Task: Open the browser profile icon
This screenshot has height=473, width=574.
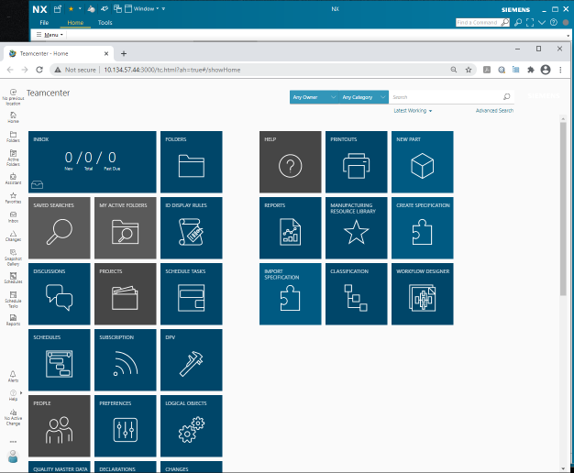Action: point(545,70)
